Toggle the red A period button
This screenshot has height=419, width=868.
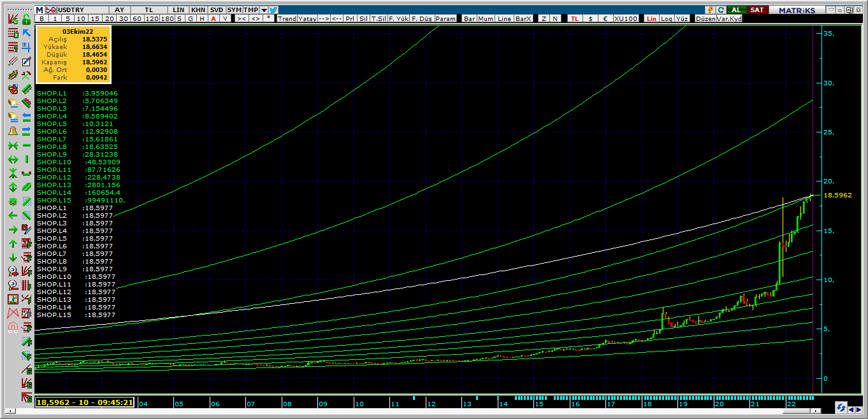click(x=213, y=19)
